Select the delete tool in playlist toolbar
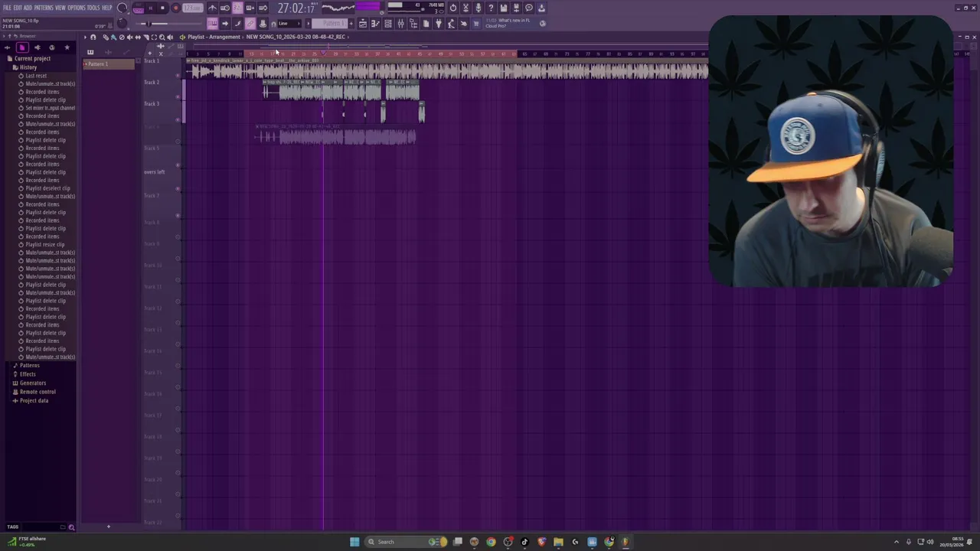Viewport: 980px width, 551px height. [122, 37]
